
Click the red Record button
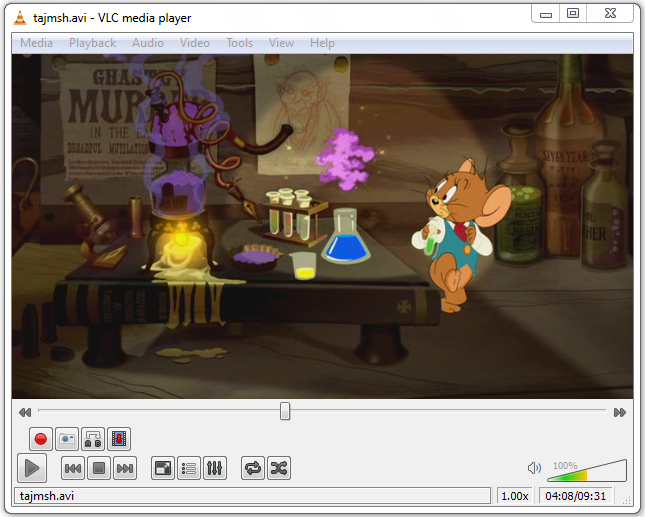click(x=41, y=439)
